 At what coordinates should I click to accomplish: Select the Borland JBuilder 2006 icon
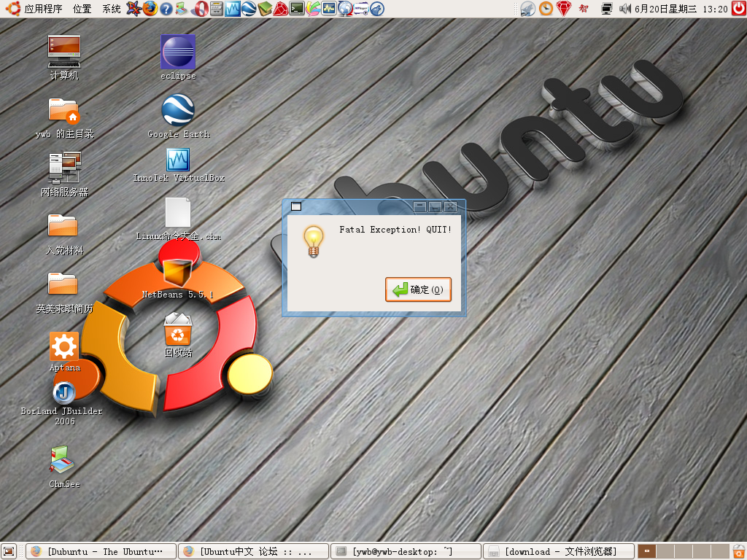click(63, 404)
